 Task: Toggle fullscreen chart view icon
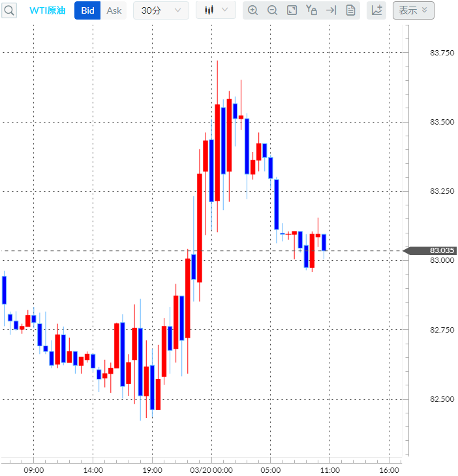click(292, 10)
